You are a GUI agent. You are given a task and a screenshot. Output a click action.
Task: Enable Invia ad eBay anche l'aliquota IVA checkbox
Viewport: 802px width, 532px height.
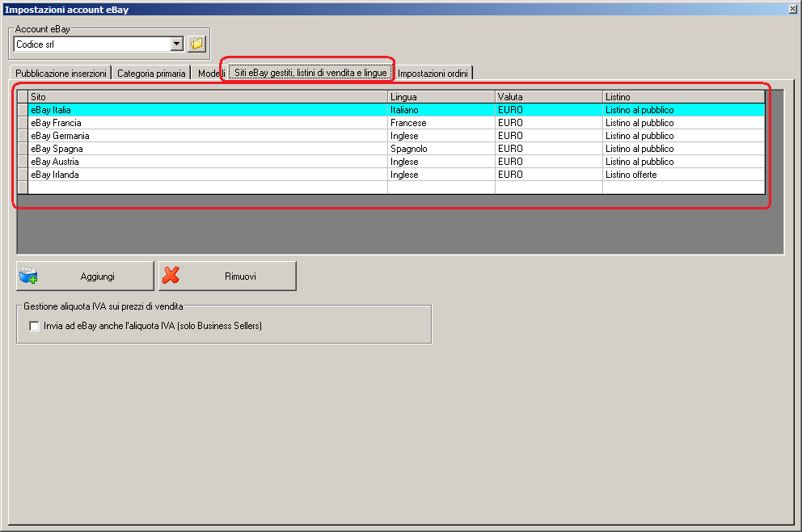coord(34,326)
